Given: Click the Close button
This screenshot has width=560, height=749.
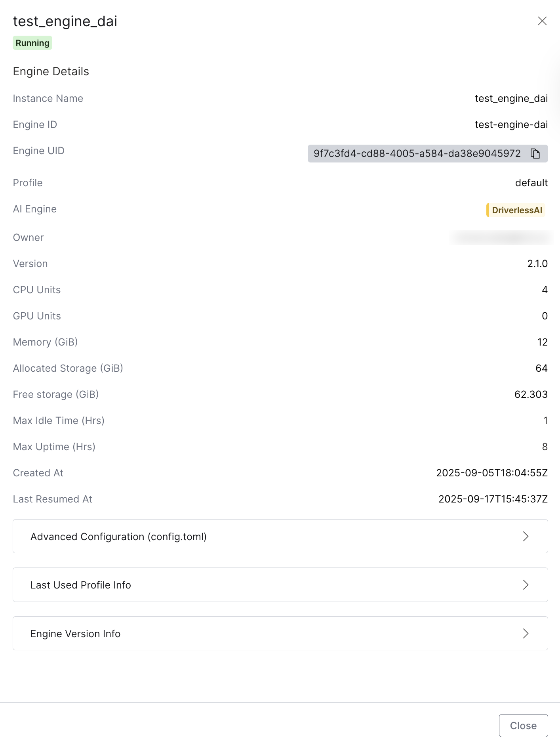Looking at the screenshot, I should (523, 726).
